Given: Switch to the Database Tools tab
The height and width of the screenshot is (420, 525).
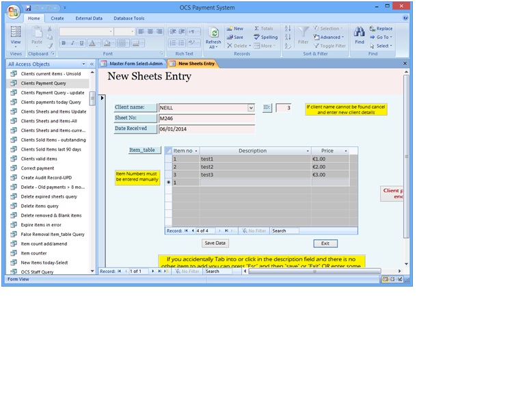Looking at the screenshot, I should point(129,18).
